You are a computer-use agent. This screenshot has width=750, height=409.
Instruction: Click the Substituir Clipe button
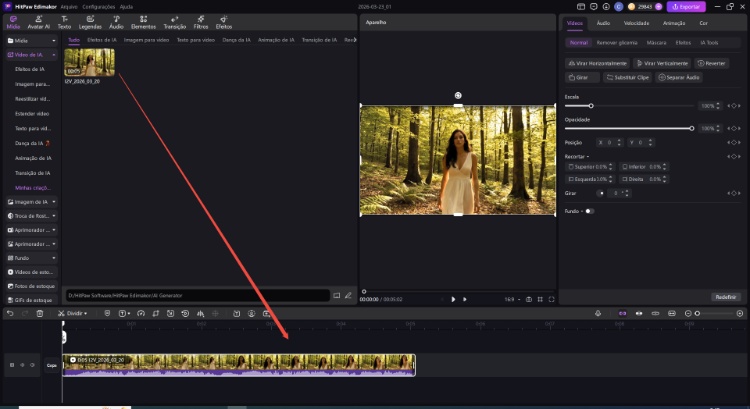(628, 77)
